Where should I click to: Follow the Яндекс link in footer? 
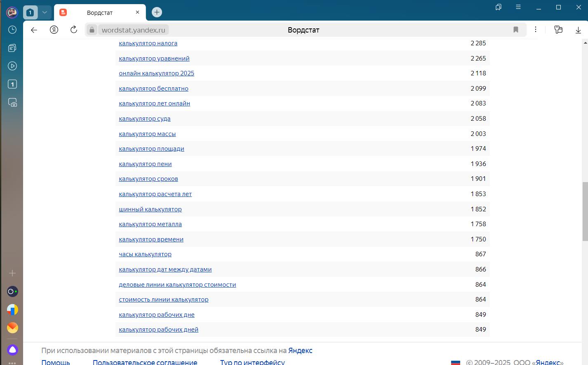300,351
